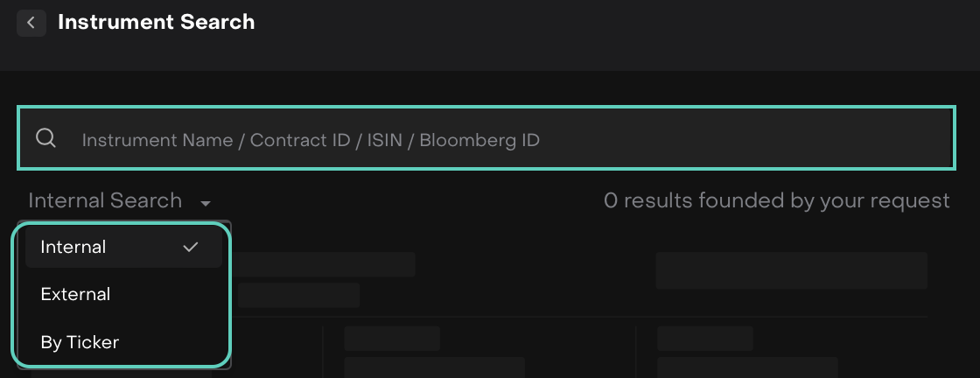The image size is (980, 378).
Task: Click the small caret next to Internal Search
Action: click(205, 203)
